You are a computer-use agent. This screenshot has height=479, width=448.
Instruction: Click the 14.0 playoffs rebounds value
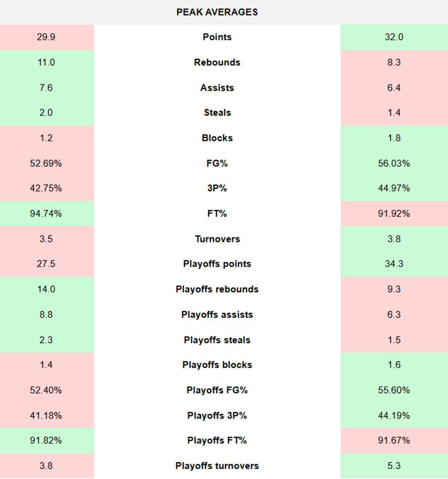(x=46, y=289)
